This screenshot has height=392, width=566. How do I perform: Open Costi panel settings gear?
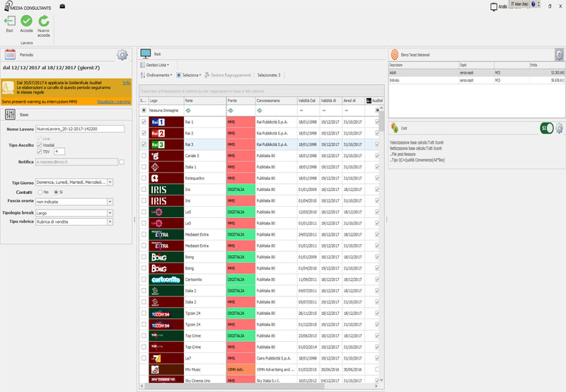tap(559, 128)
